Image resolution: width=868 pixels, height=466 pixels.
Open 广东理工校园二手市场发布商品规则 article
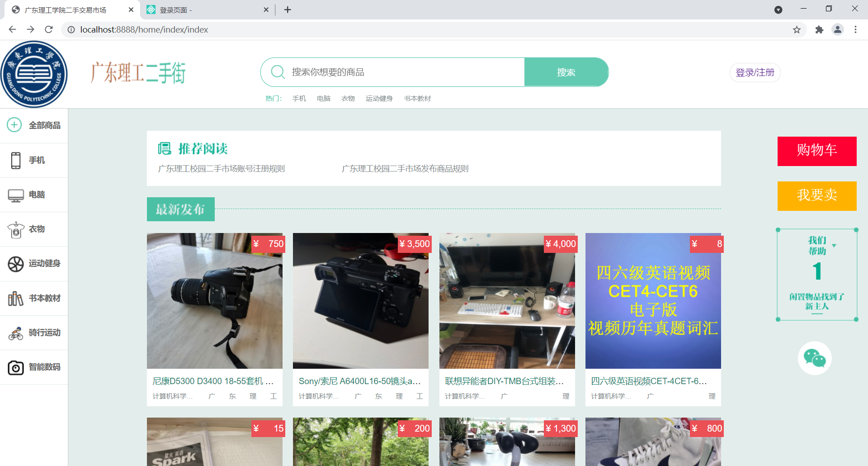[x=405, y=169]
